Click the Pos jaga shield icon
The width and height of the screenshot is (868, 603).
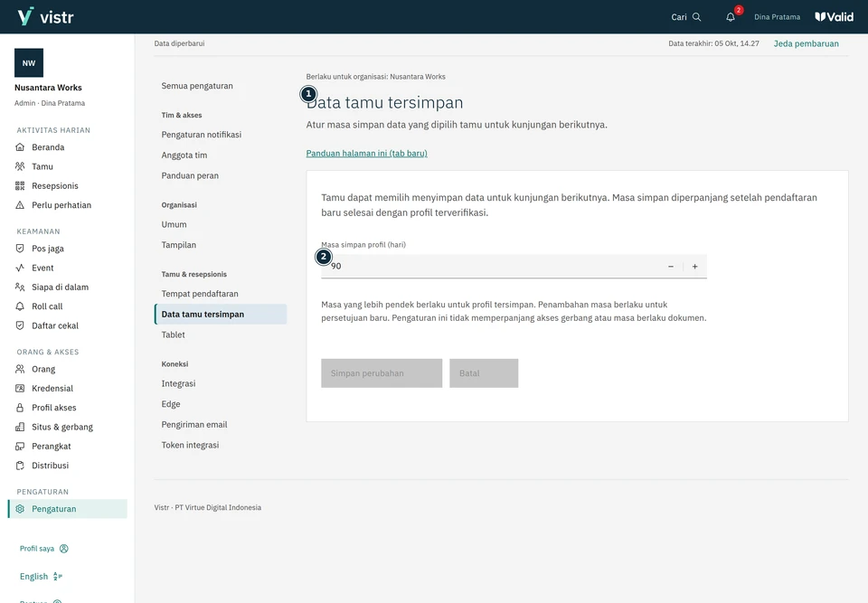pyautogui.click(x=20, y=249)
